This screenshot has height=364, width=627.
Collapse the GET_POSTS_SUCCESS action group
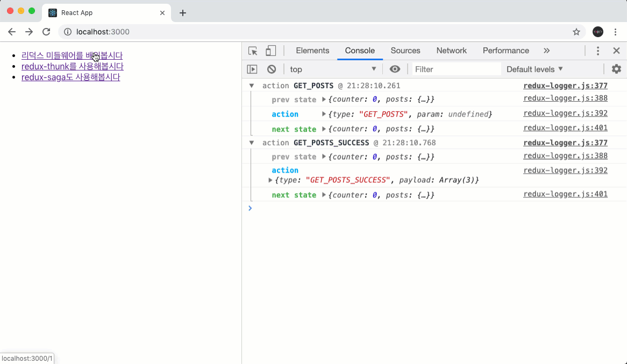[x=252, y=143]
